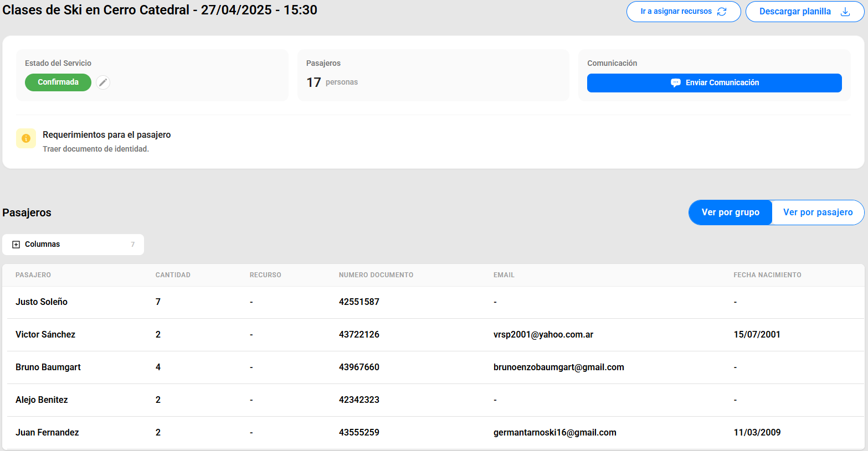Image resolution: width=868 pixels, height=451 pixels.
Task: Click birth date 11/03/2009
Action: [x=757, y=433]
